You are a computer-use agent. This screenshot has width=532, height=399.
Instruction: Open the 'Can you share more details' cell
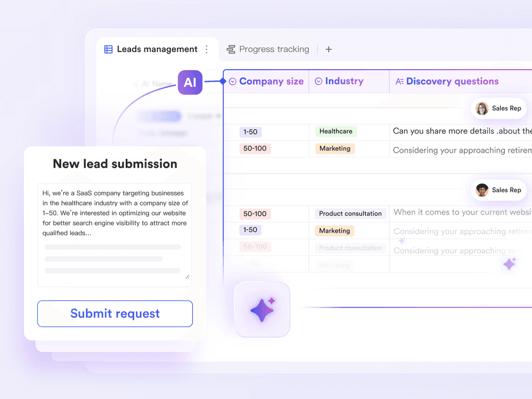point(462,131)
